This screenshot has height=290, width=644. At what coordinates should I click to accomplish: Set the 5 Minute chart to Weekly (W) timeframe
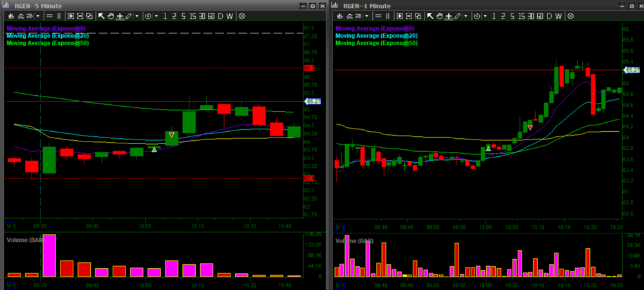tap(230, 15)
